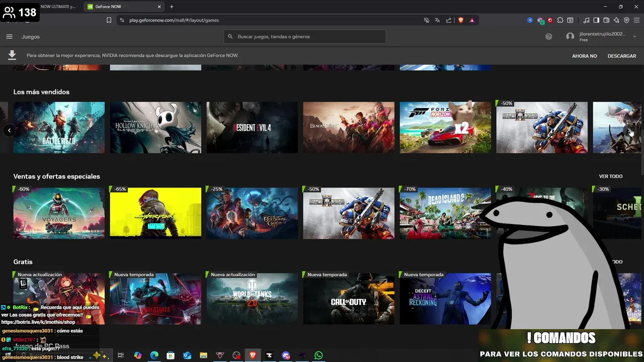The image size is (644, 362).
Task: Click the search field for games and genres
Action: point(305,37)
